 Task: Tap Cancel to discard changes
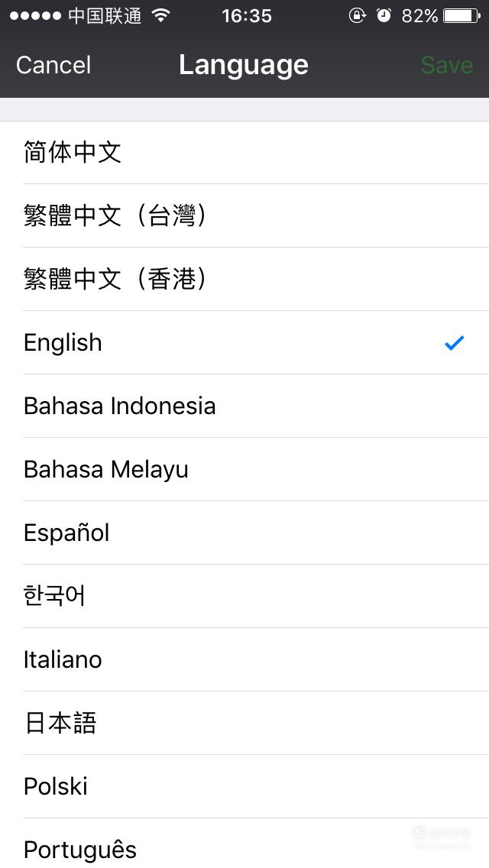click(x=53, y=65)
